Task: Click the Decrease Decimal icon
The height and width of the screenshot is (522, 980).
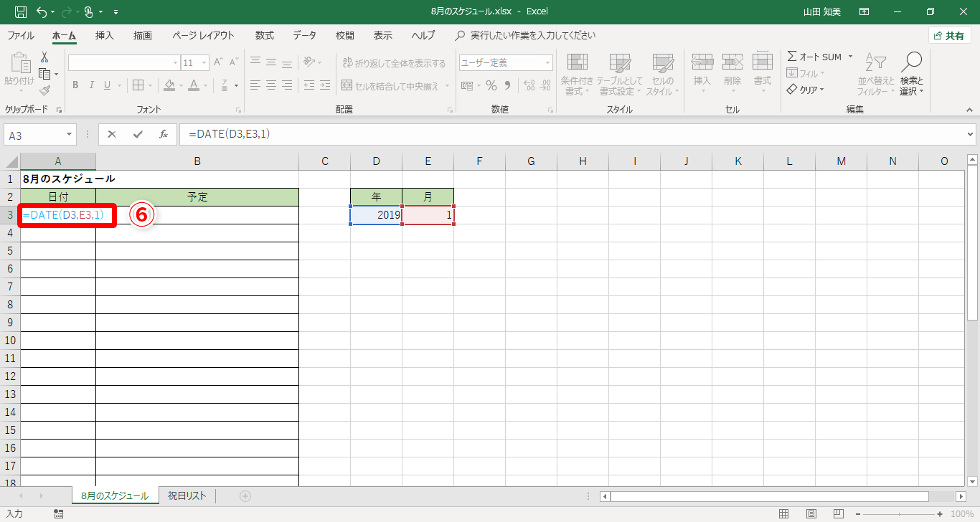Action: (x=547, y=85)
